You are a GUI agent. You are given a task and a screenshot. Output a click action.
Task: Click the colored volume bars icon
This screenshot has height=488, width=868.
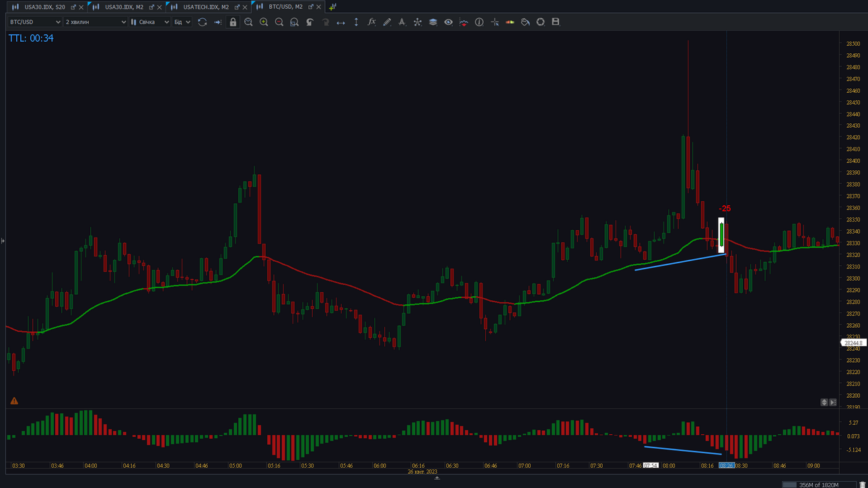pyautogui.click(x=510, y=22)
